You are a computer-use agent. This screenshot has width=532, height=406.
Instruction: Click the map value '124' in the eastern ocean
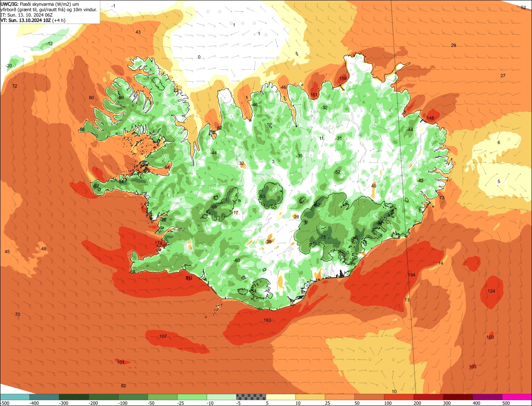491,291
